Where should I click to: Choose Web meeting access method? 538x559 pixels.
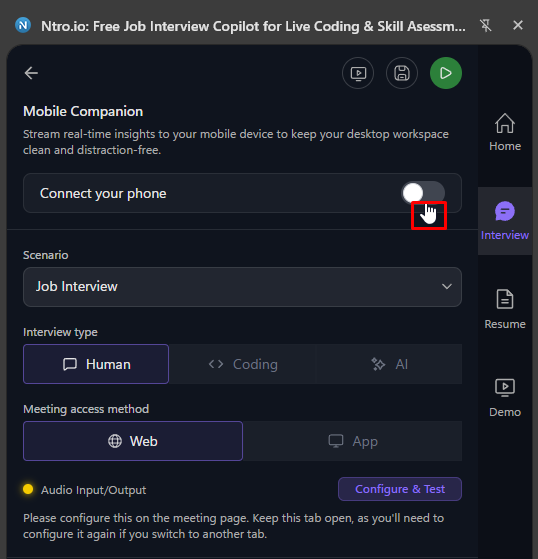133,441
